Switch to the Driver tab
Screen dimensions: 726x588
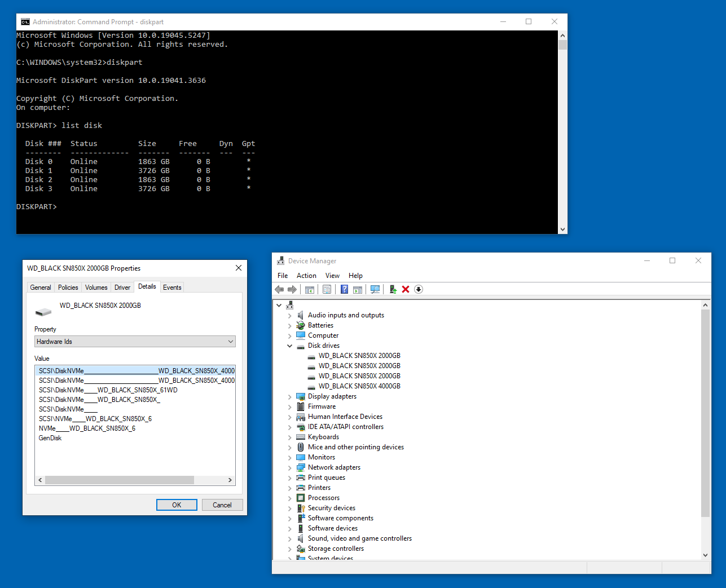click(122, 288)
